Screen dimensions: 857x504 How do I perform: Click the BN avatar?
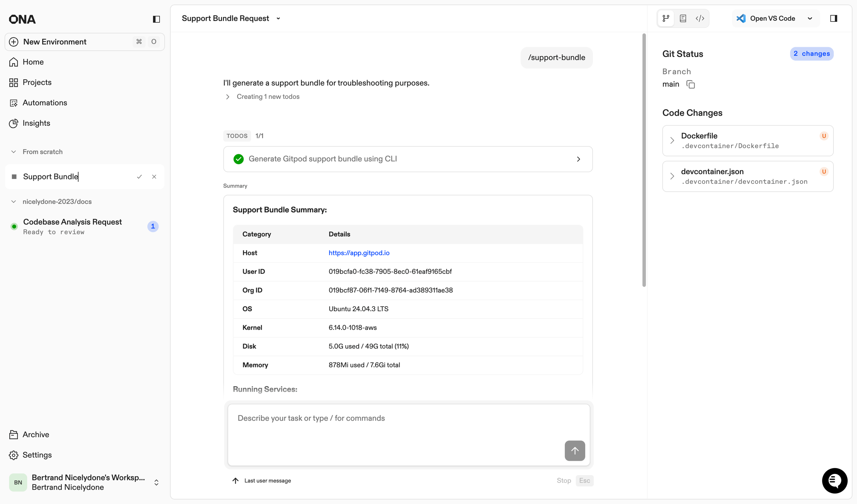(18, 483)
